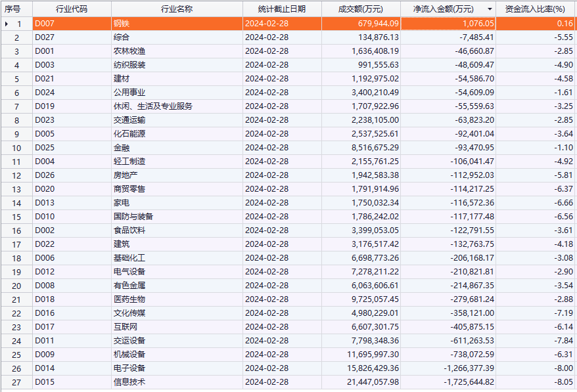Click the 行业名称 column header
This screenshot has width=577, height=392.
[x=176, y=9]
